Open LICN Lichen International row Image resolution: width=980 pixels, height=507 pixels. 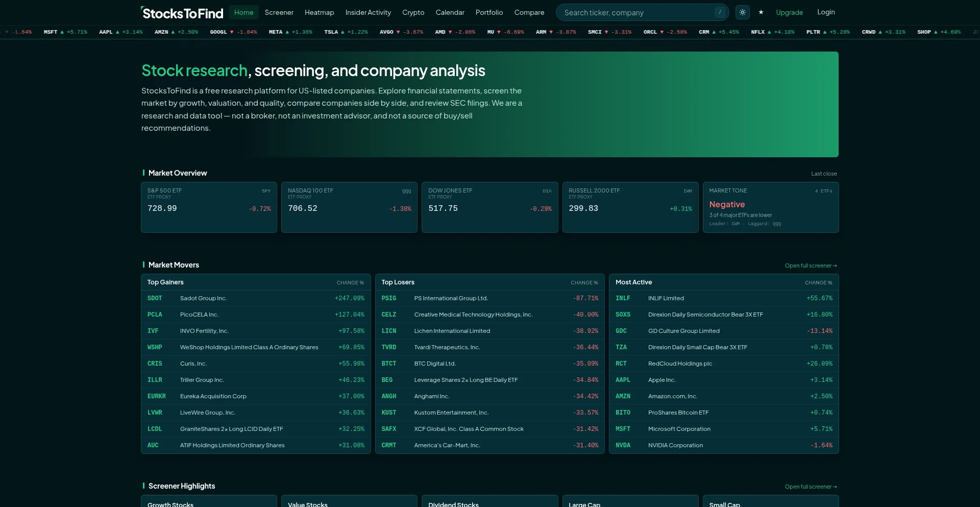click(x=490, y=331)
